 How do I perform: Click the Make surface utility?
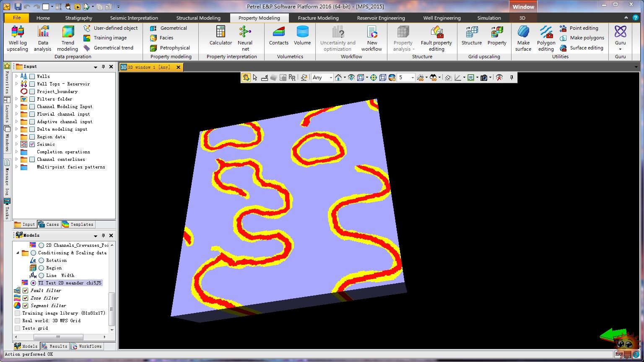tap(523, 39)
